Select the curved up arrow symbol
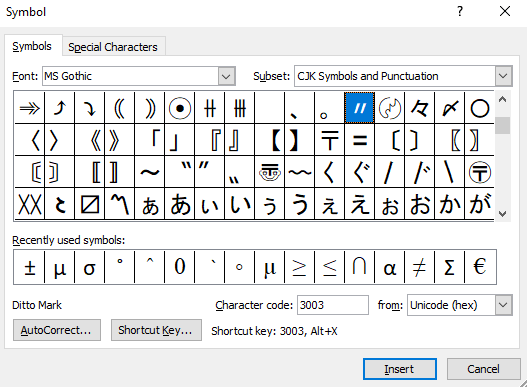 (x=59, y=108)
